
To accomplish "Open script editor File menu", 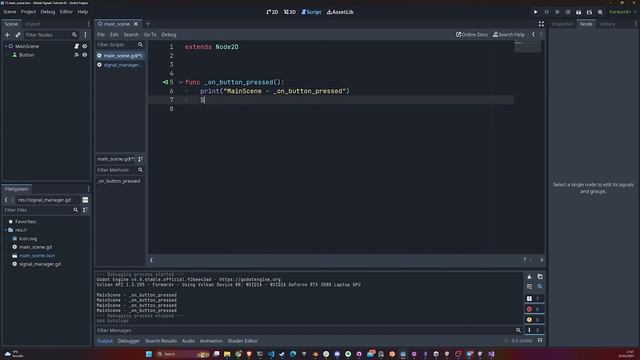I will [x=101, y=35].
